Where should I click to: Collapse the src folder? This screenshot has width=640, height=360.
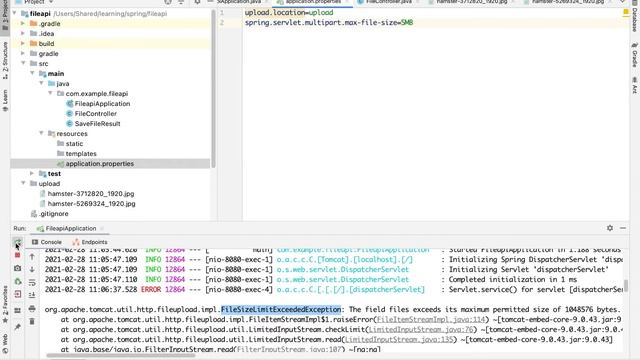pos(23,63)
